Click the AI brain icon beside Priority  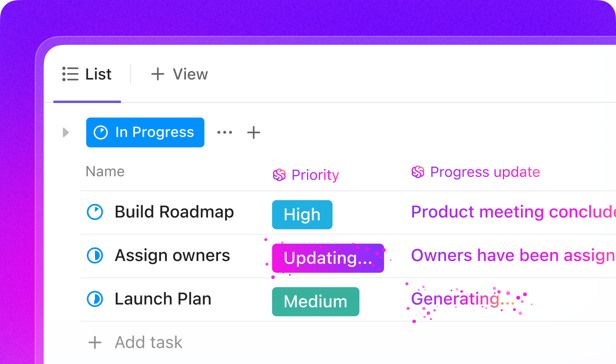pos(279,175)
